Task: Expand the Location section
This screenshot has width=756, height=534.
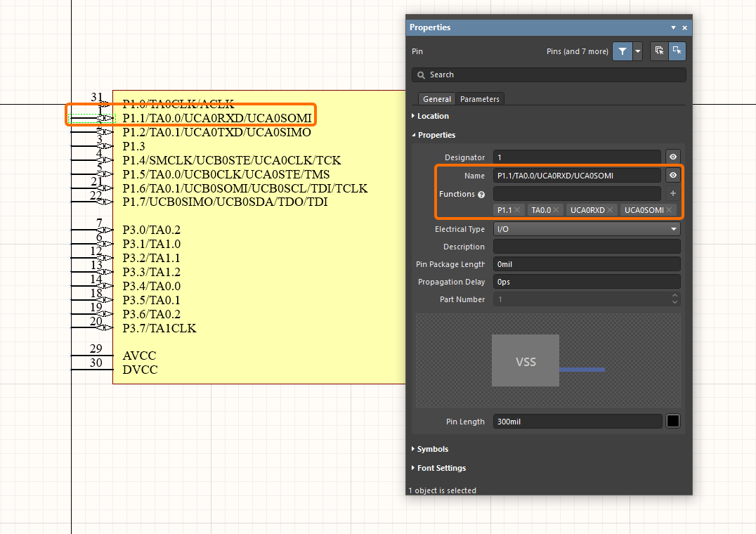Action: pos(432,116)
